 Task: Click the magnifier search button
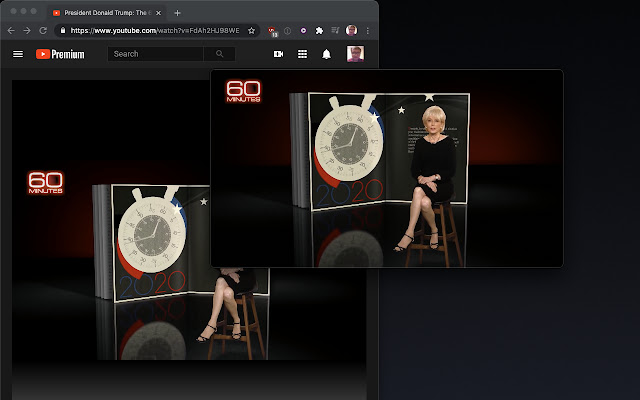[x=220, y=54]
